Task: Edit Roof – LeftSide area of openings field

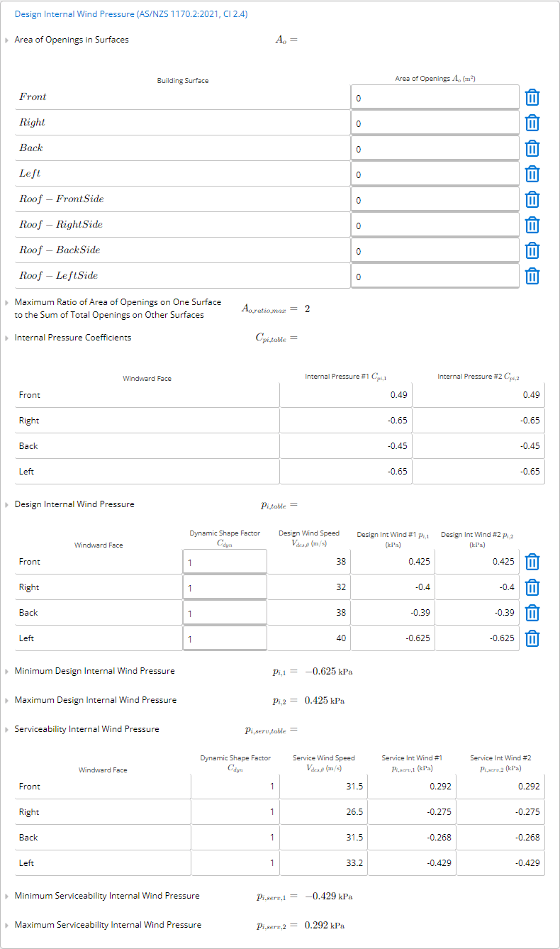Action: click(x=435, y=276)
